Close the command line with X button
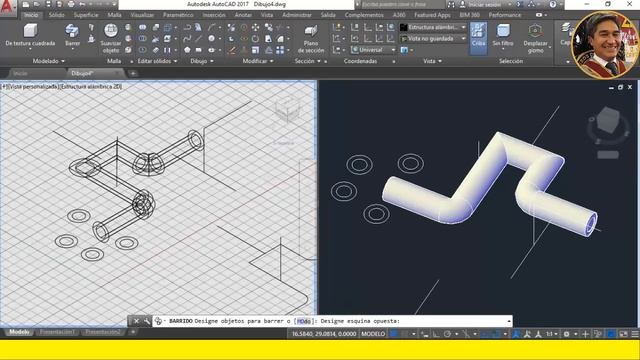The height and width of the screenshot is (360, 640). 136,321
